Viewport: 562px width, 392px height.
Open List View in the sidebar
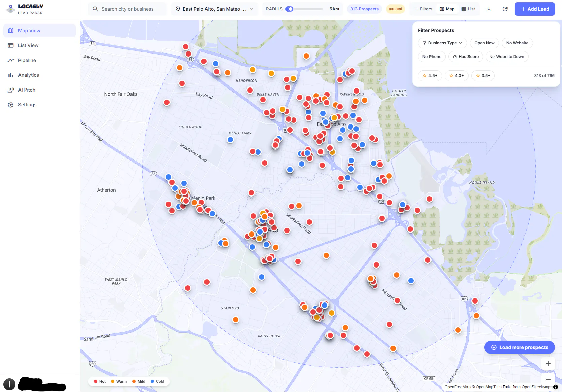pos(39,45)
